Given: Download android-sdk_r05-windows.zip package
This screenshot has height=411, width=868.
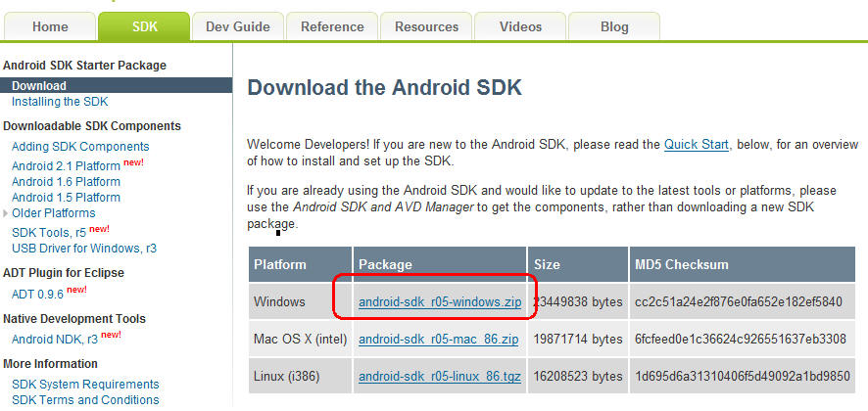Looking at the screenshot, I should point(440,302).
